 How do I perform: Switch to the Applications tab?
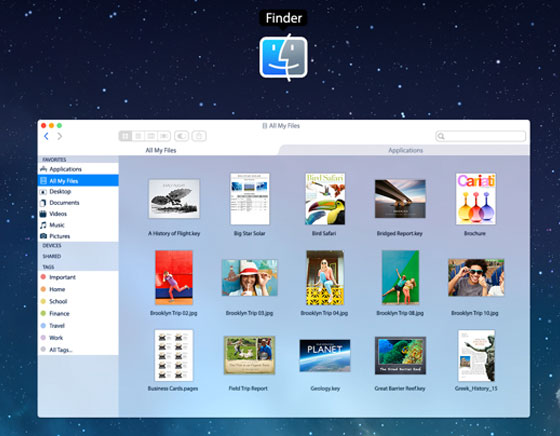[405, 150]
